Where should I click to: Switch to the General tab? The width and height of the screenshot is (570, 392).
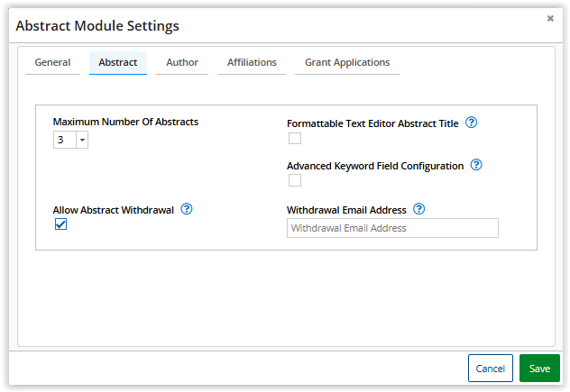[52, 63]
